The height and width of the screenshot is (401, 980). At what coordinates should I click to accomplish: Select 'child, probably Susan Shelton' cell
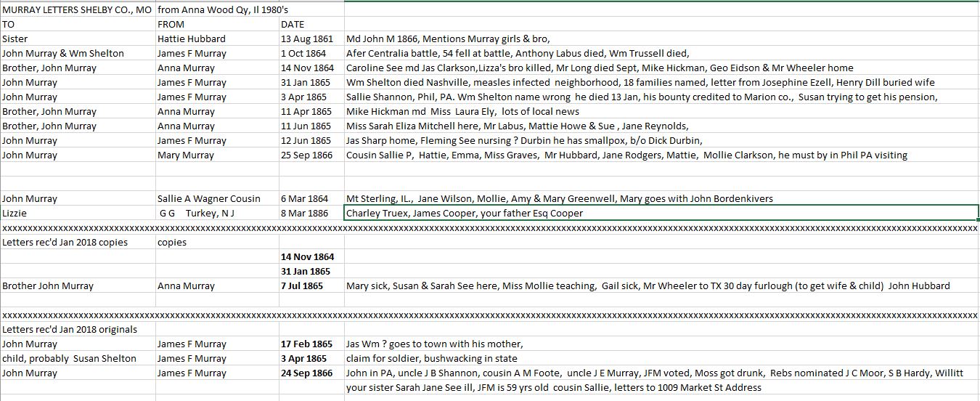click(77, 359)
